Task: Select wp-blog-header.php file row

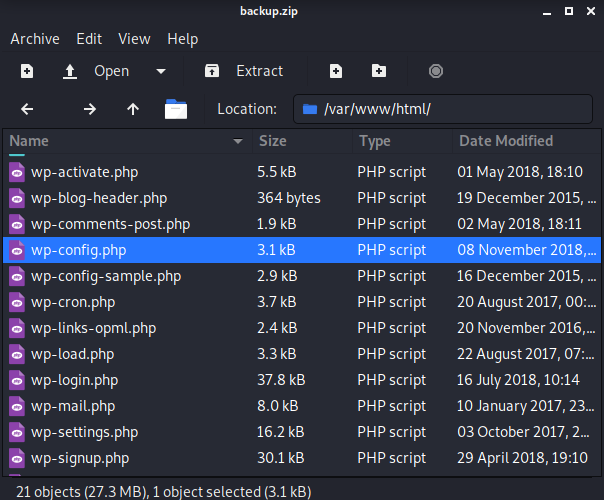Action: pos(302,198)
